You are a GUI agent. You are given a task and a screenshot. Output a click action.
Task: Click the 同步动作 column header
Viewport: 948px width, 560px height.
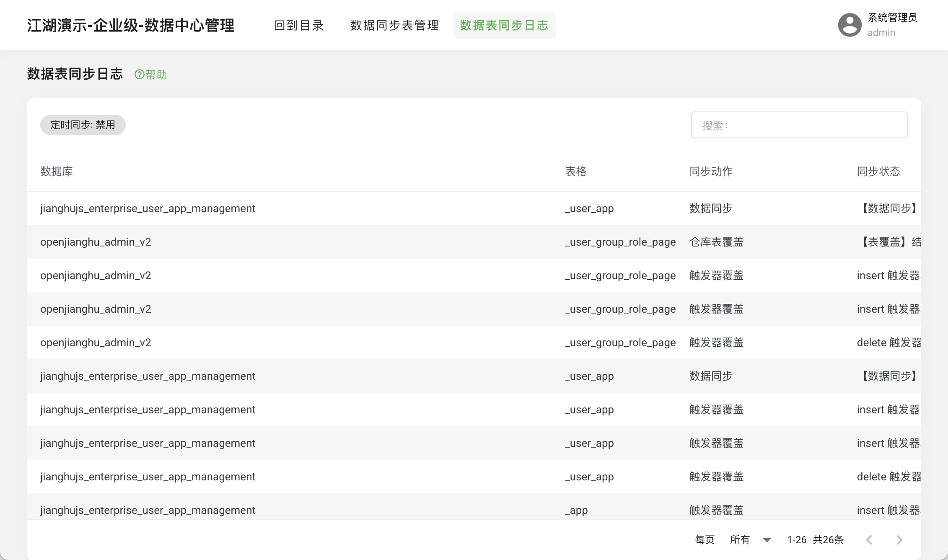click(x=711, y=171)
